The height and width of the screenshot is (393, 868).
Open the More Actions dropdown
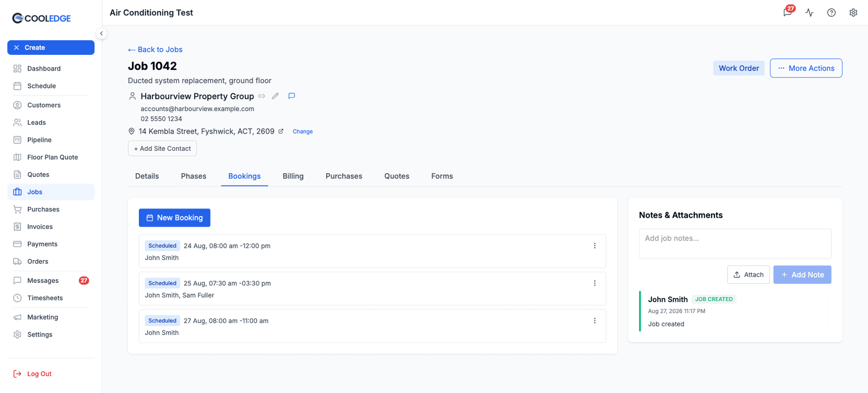click(x=806, y=68)
